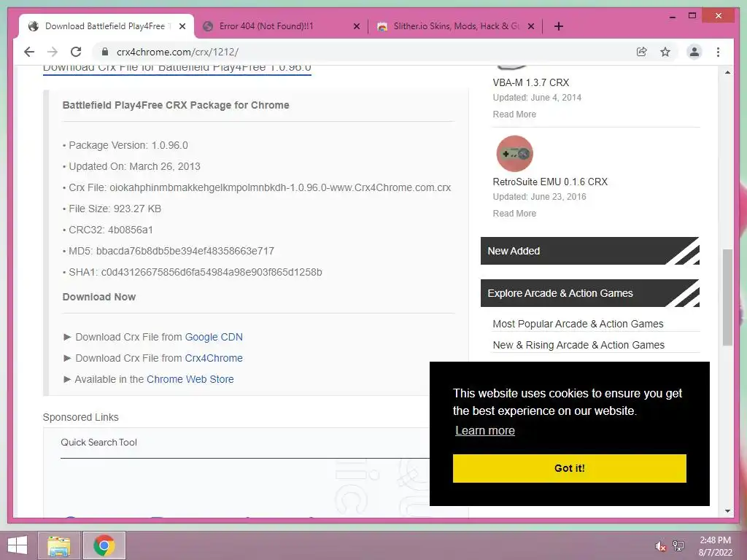The image size is (747, 560).
Task: Click the Package Version 1.0.96.0 text
Action: 128,145
